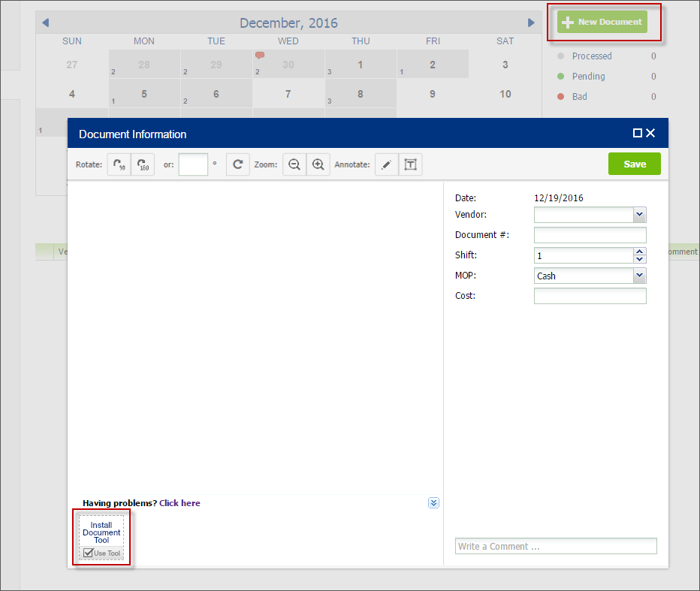The height and width of the screenshot is (591, 700).
Task: Navigate to the previous month
Action: click(x=47, y=23)
